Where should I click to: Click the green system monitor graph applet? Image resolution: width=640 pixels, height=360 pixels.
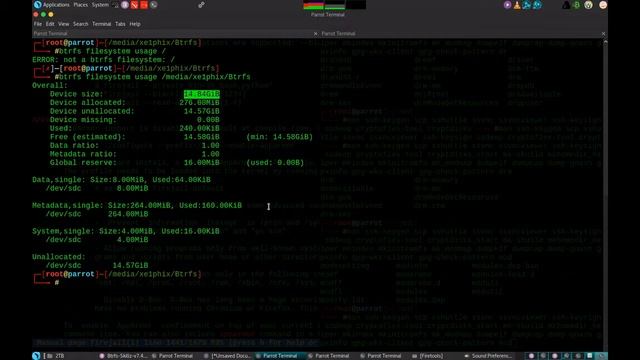335,5
